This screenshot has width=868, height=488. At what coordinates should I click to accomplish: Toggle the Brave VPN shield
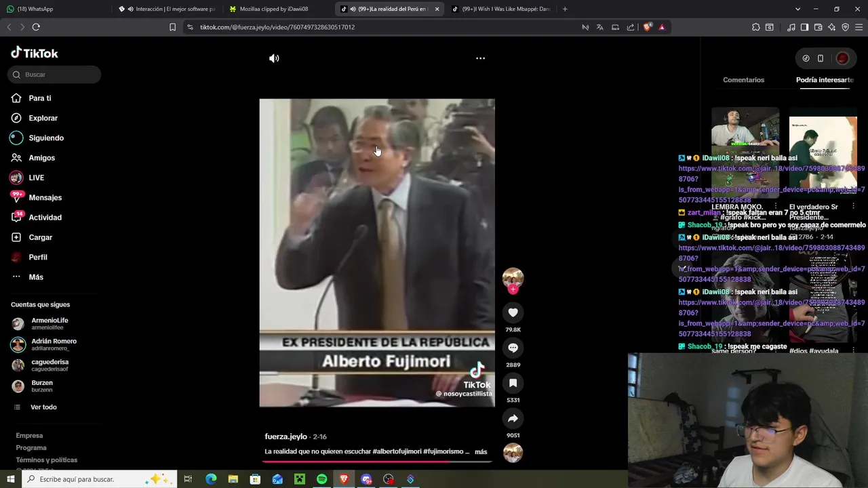(845, 27)
